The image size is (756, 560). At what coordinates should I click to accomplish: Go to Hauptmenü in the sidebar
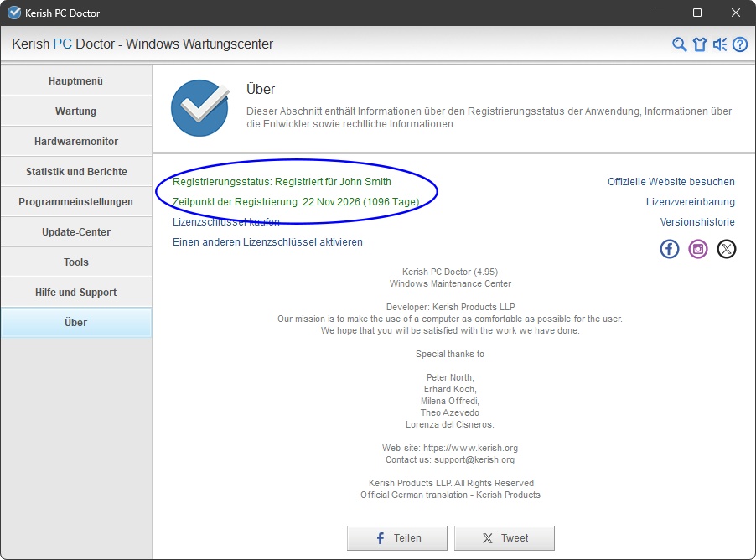tap(76, 81)
